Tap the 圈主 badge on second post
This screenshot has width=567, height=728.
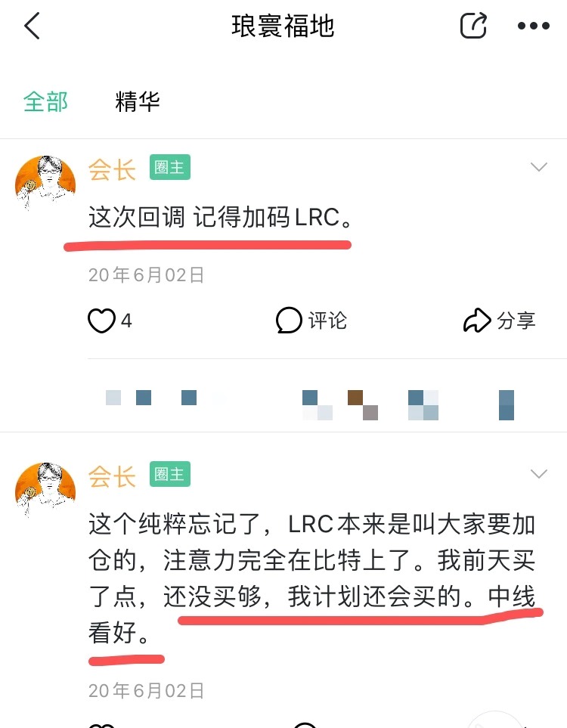point(170,474)
